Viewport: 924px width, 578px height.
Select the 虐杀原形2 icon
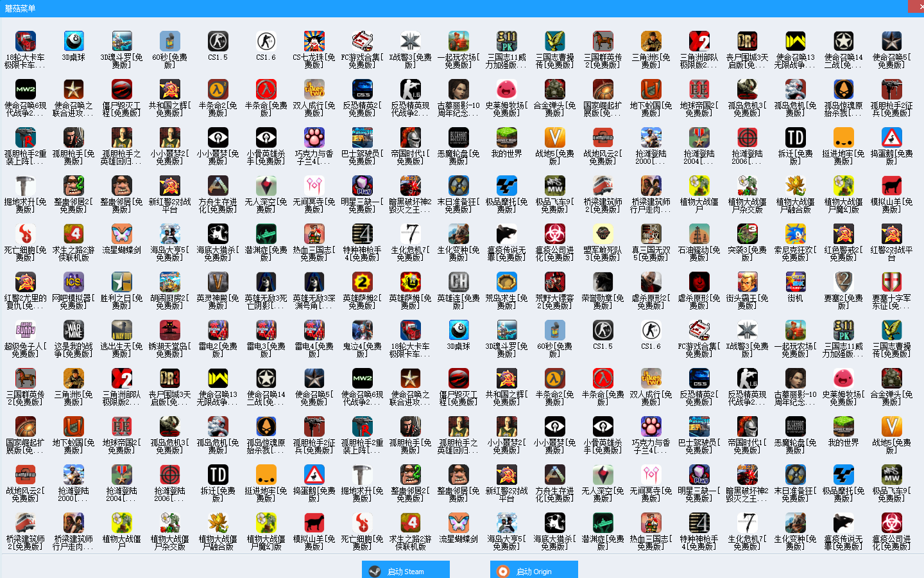651,283
